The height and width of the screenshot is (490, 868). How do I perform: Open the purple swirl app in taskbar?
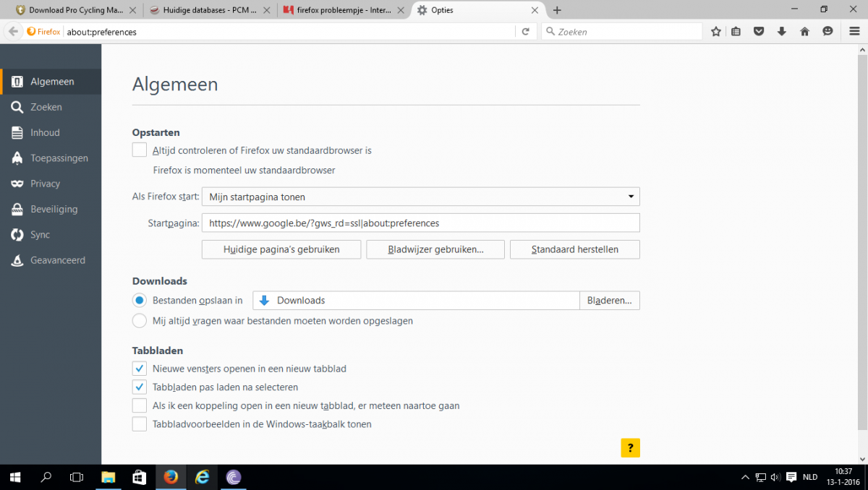[234, 477]
